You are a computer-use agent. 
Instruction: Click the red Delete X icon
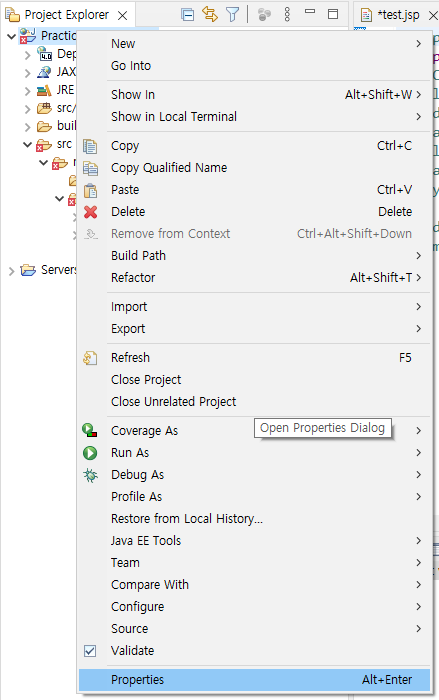90,212
